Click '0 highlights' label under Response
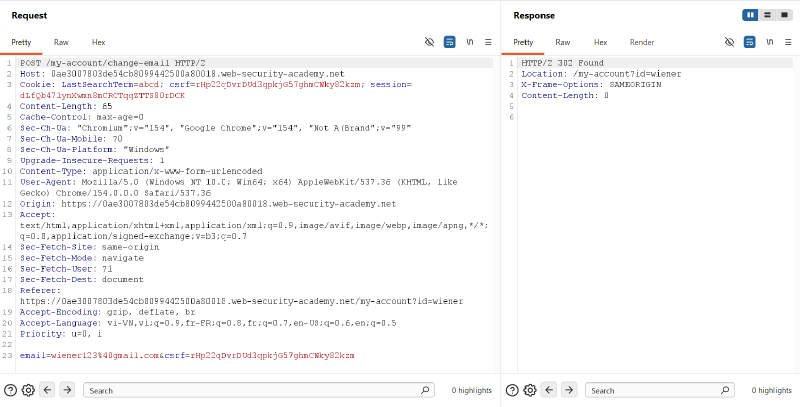This screenshot has height=407, width=800. click(x=771, y=391)
